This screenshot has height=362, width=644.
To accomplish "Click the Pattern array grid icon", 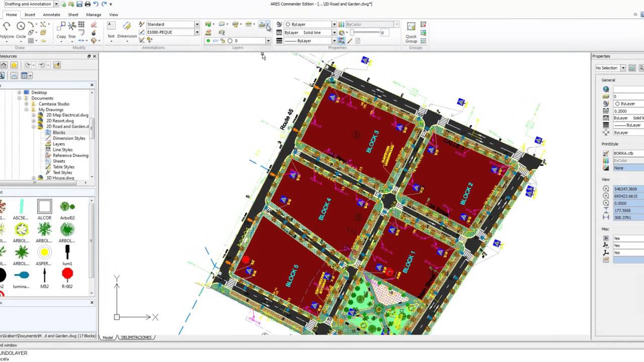I will (82, 25).
